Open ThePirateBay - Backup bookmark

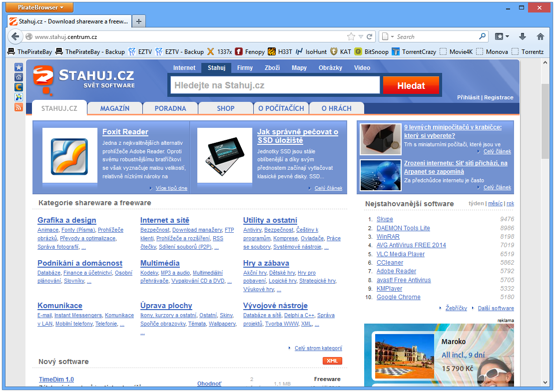coord(90,51)
